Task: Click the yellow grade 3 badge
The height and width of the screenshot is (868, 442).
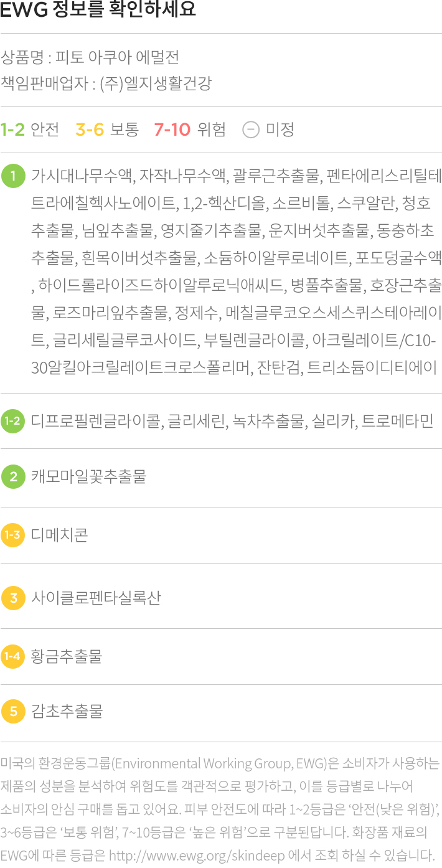Action: tap(13, 598)
